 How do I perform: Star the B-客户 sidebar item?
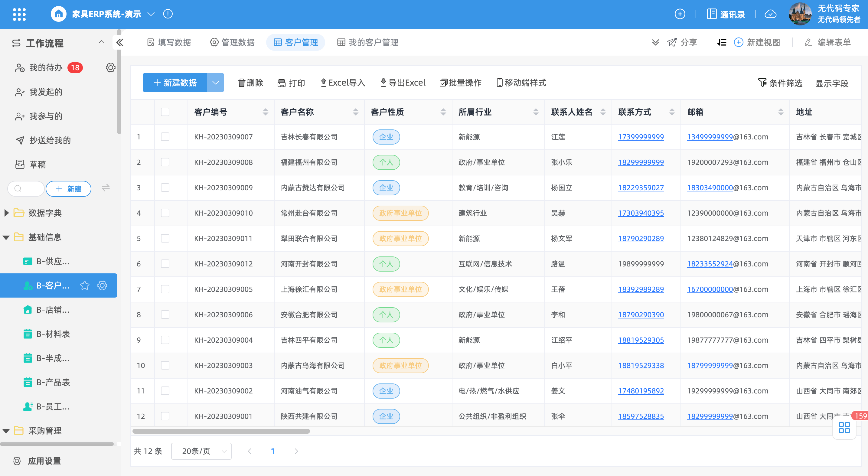coord(85,286)
